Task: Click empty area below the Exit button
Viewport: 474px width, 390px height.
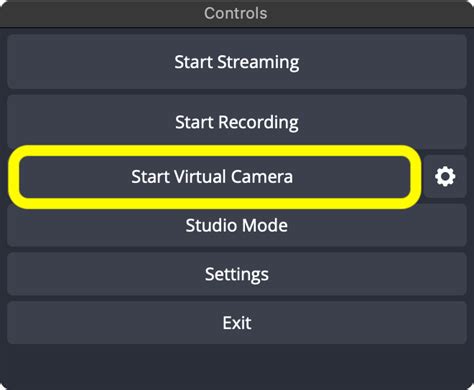Action: click(237, 367)
